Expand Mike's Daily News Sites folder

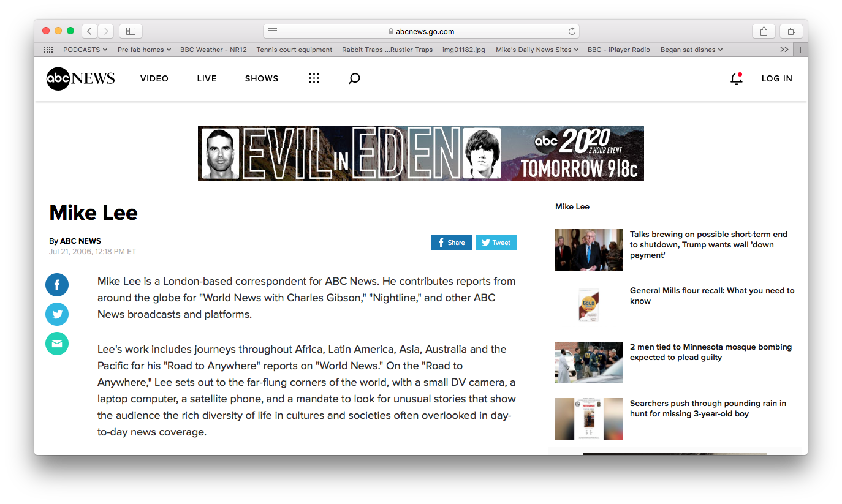(x=537, y=50)
